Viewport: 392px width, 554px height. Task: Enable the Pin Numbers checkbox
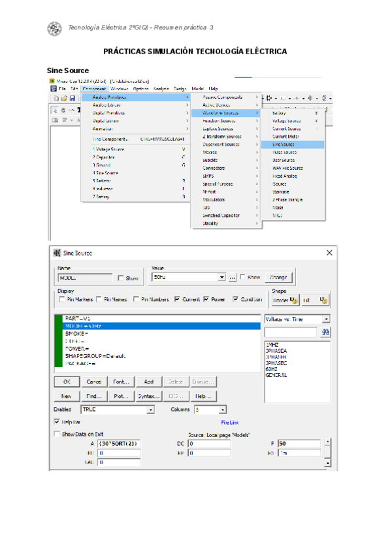(136, 299)
